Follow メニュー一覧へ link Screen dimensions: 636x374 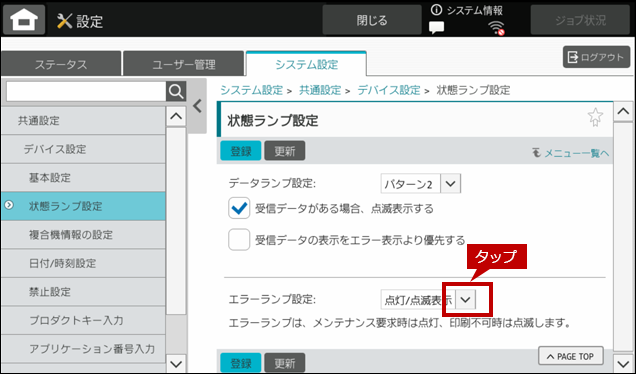tap(571, 153)
